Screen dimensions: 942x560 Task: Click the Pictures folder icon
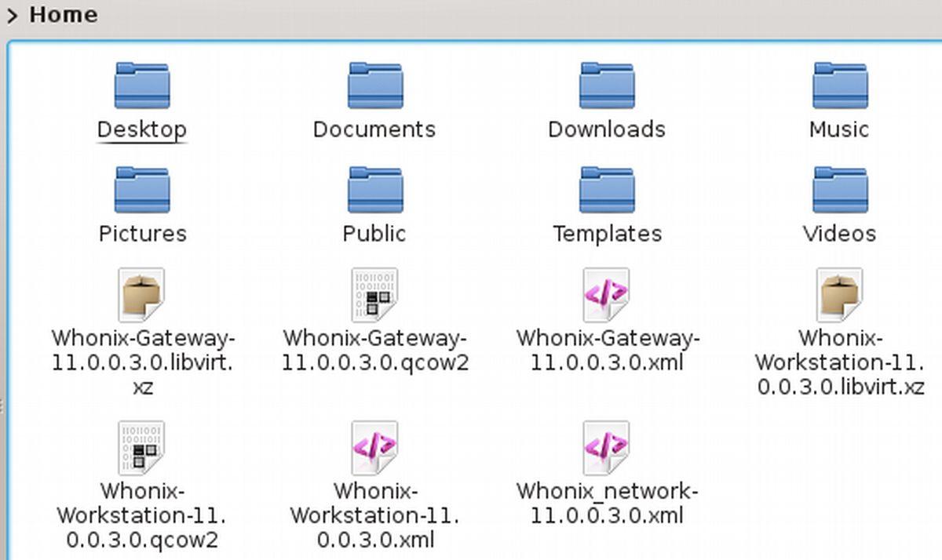142,190
